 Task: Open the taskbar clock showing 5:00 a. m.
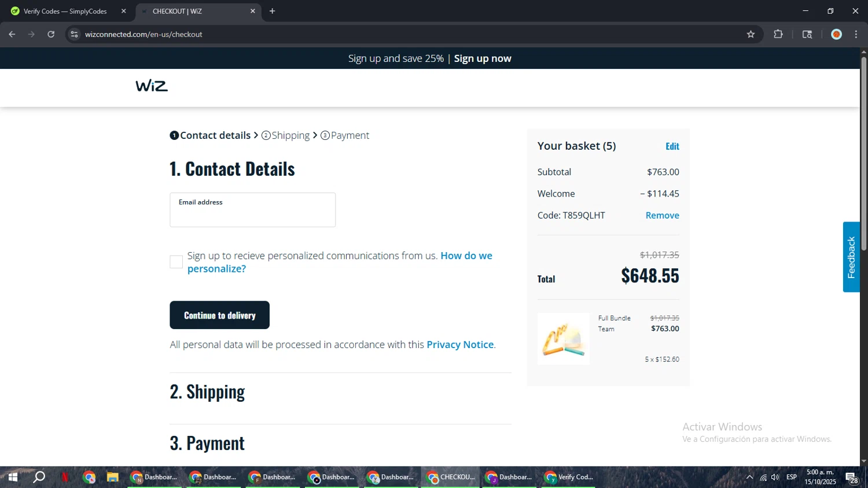(x=820, y=477)
